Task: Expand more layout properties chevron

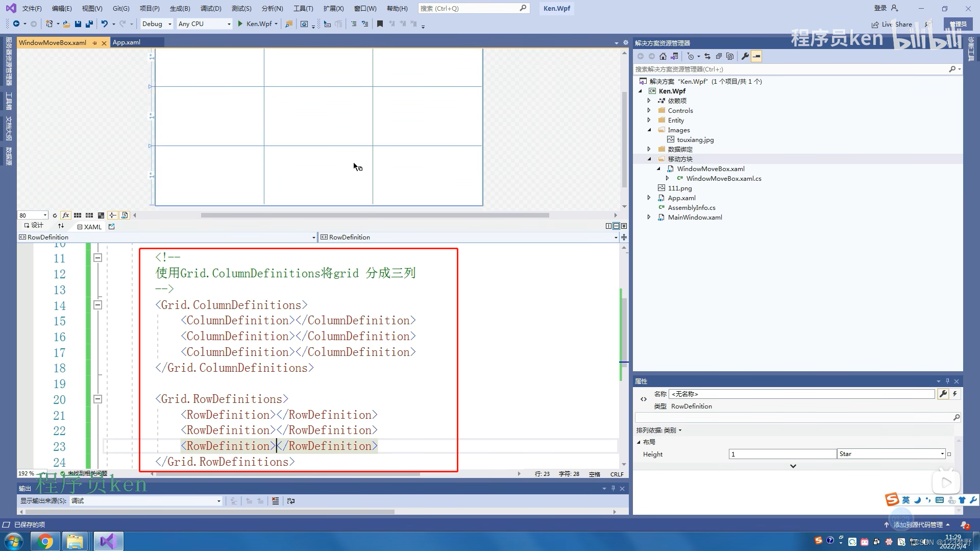Action: tap(793, 466)
